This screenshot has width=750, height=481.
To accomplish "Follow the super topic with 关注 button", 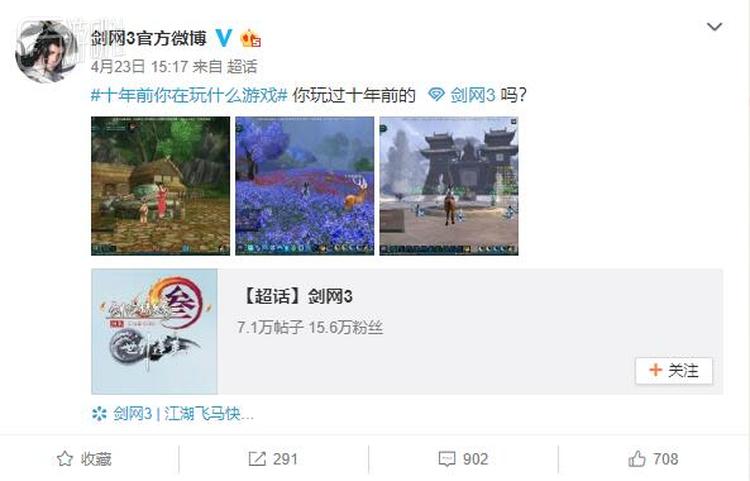I will coord(673,371).
